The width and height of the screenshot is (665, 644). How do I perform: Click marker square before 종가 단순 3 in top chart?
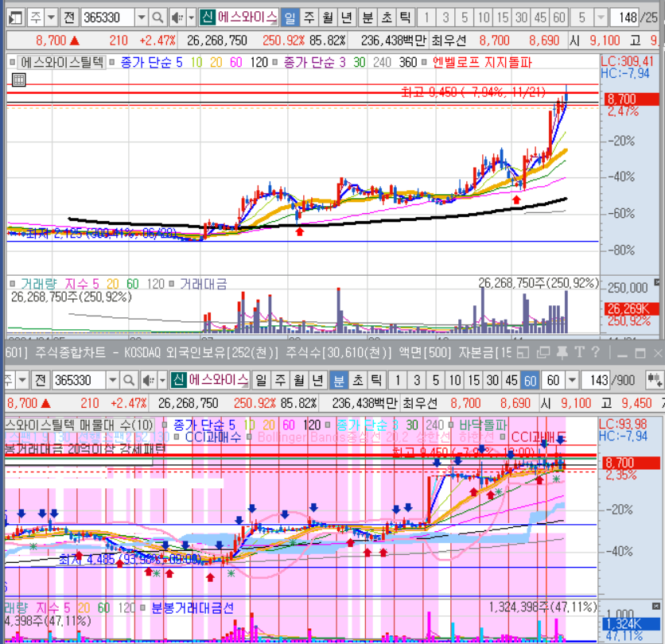(x=274, y=62)
